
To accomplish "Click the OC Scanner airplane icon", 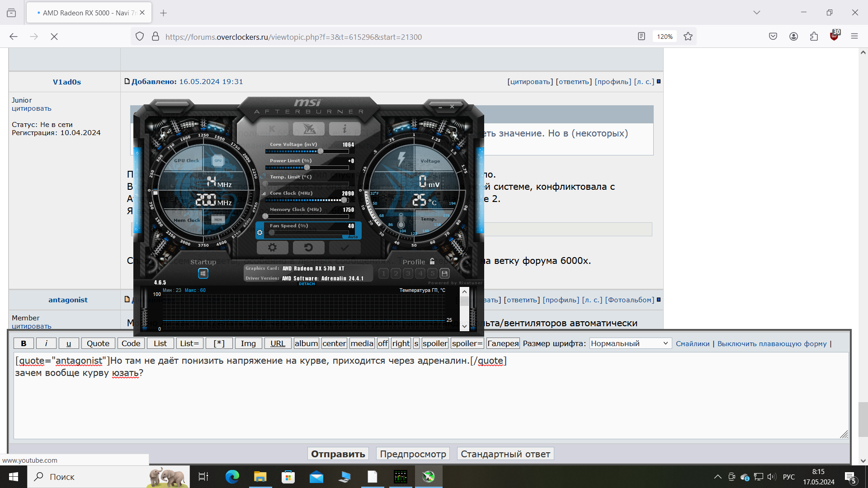I will tap(309, 129).
